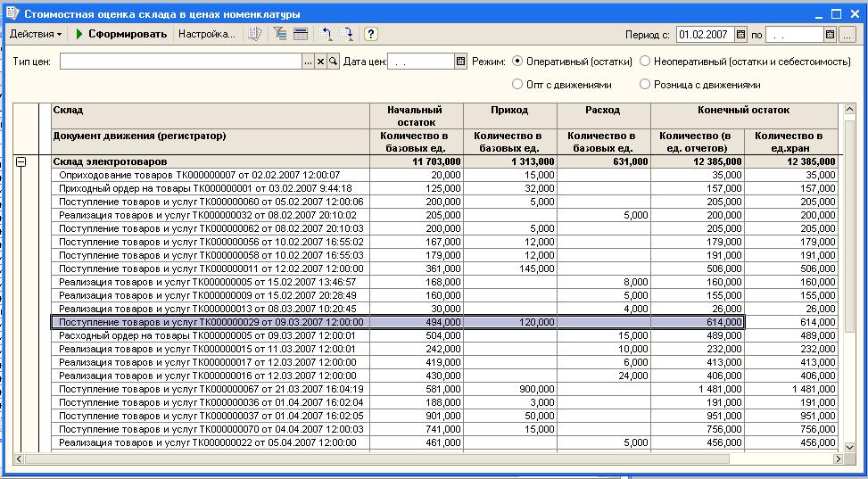The image size is (868, 479).
Task: Click the Расход column header
Action: pos(603,116)
